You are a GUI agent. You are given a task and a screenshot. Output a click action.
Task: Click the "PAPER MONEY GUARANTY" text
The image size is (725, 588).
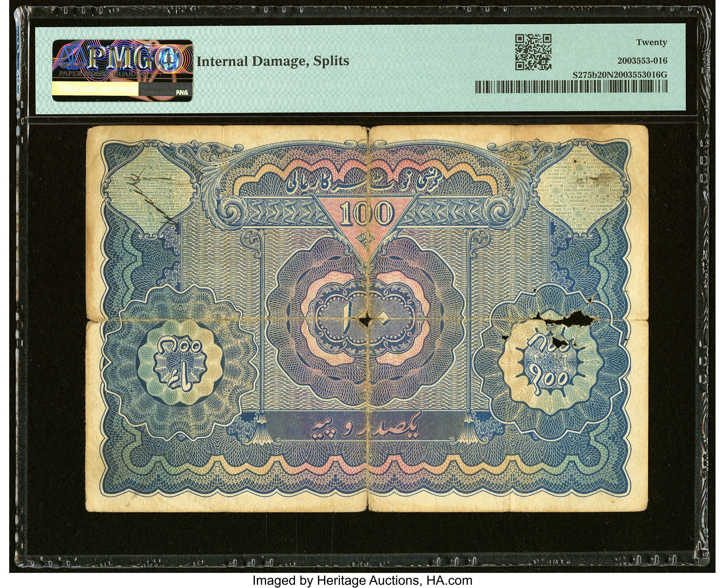coord(106,73)
